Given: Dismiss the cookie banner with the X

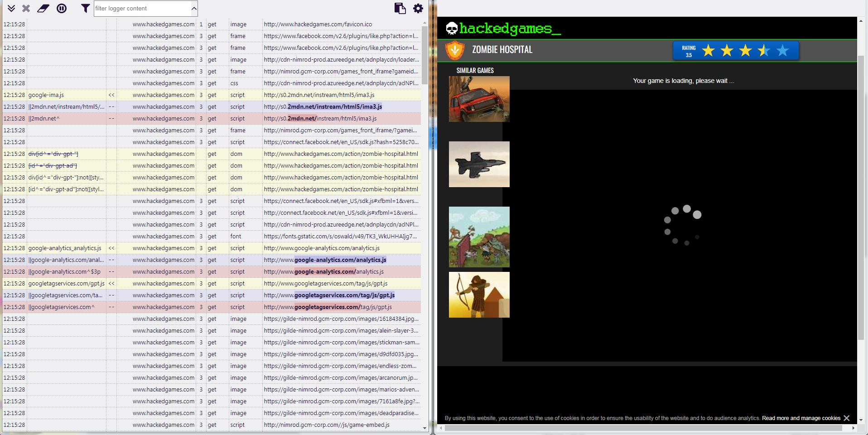Looking at the screenshot, I should pyautogui.click(x=847, y=418).
